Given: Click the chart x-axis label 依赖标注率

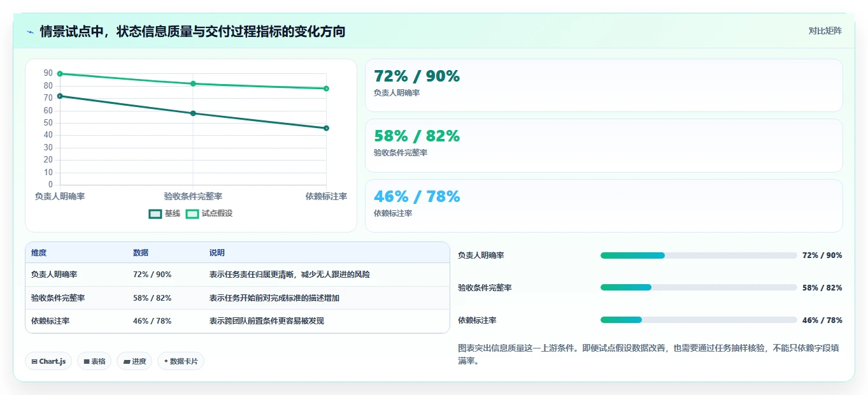Looking at the screenshot, I should 326,197.
